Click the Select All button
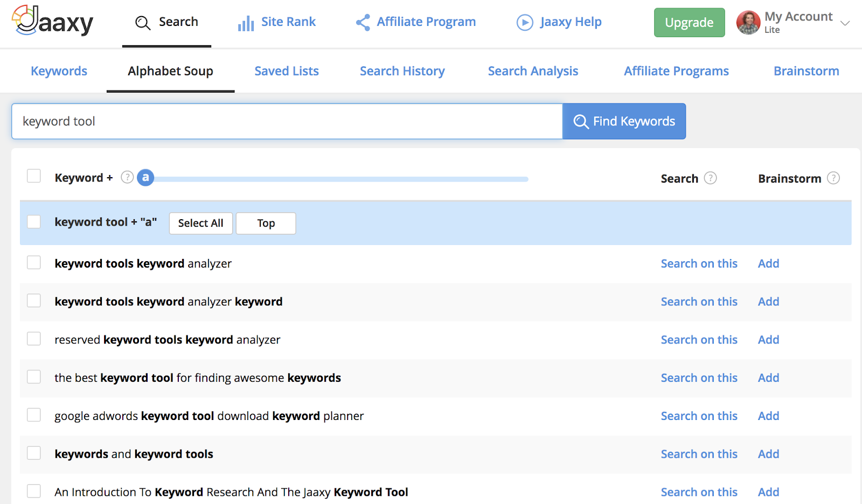 point(200,223)
